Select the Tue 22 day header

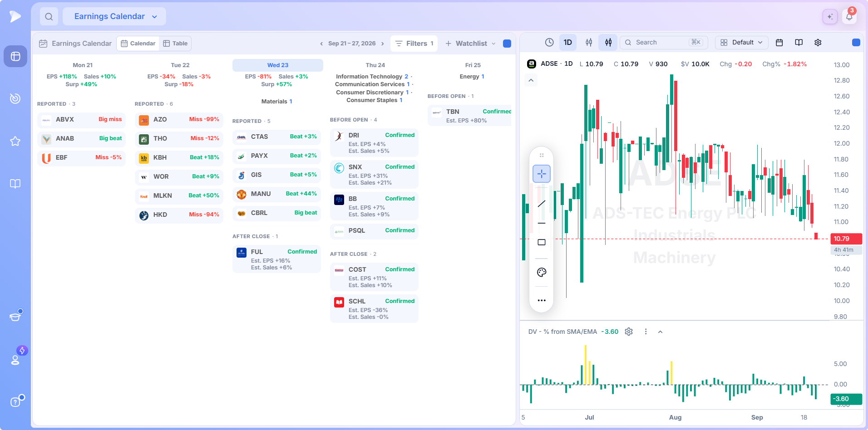point(180,65)
